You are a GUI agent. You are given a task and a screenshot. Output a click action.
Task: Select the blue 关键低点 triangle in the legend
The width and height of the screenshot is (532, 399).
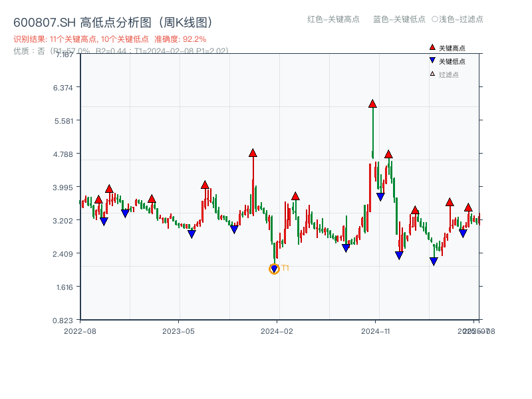[432, 60]
